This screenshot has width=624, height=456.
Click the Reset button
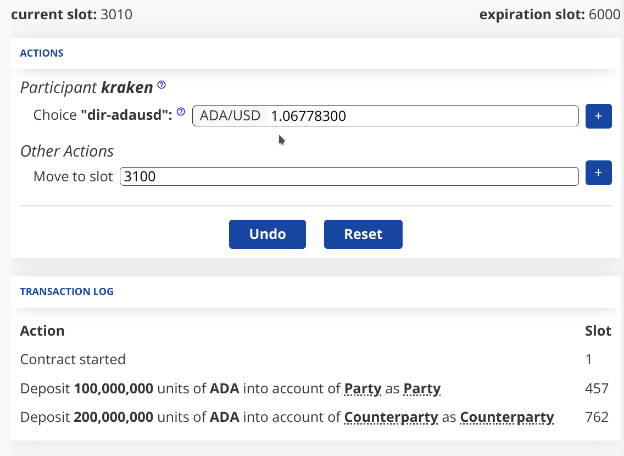(363, 234)
